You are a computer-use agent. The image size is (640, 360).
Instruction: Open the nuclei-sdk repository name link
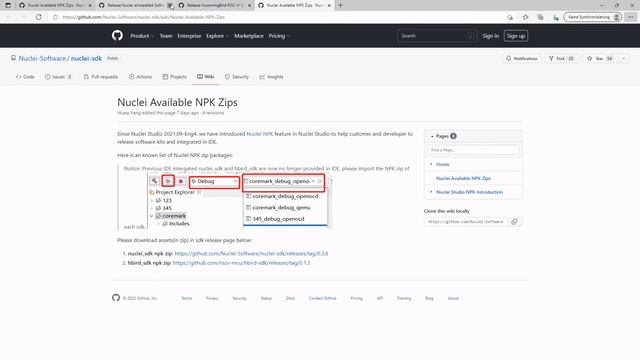[x=86, y=58]
